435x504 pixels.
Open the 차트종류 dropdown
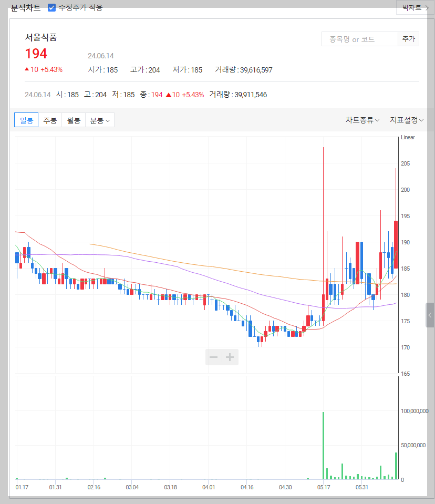click(362, 120)
